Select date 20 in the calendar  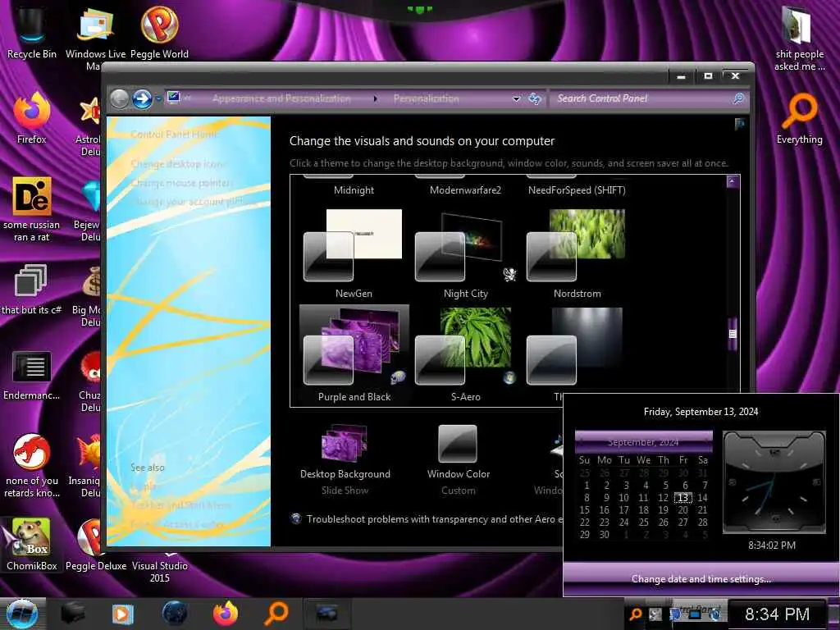point(682,510)
